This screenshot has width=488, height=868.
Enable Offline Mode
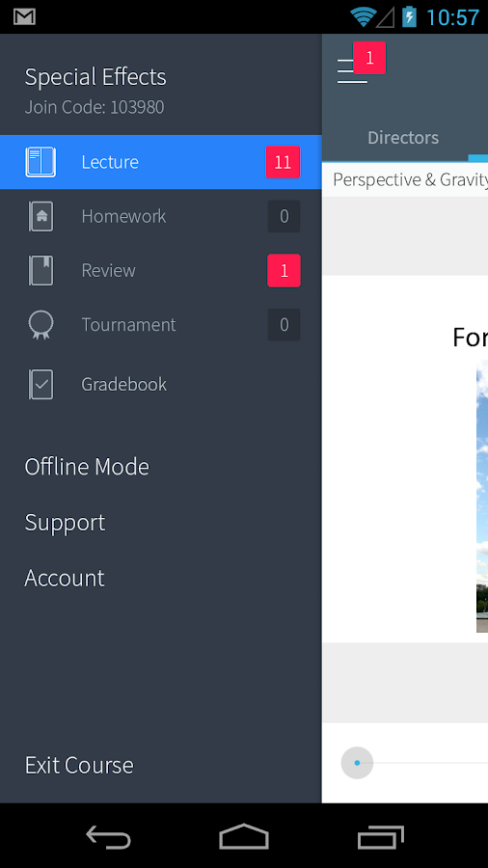coord(87,467)
